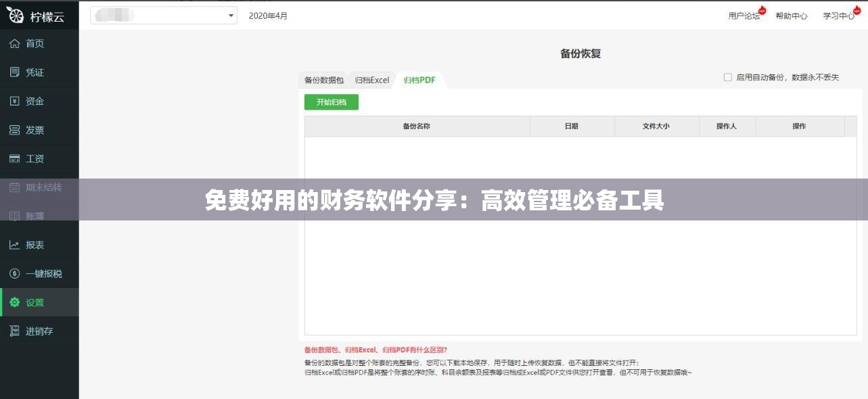Open the 首页 home icon in sidebar
The image size is (868, 399).
tap(15, 43)
